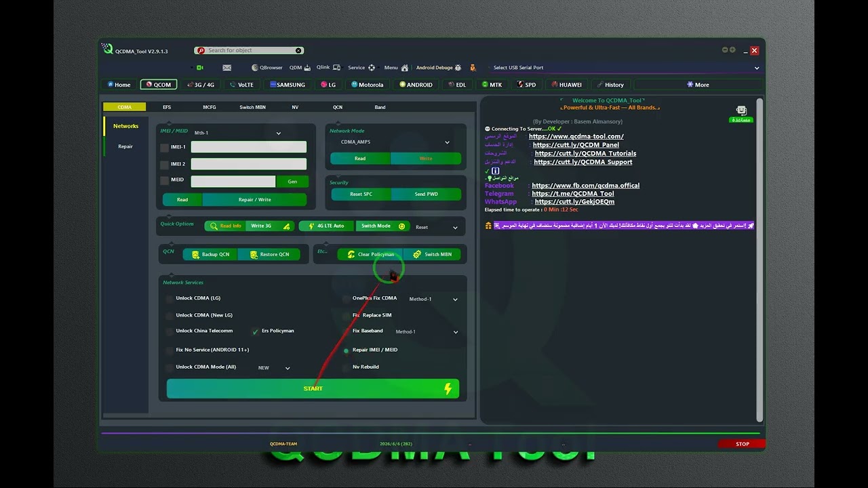Click the orange figure icon beside Android Debuge
This screenshot has height=488, width=868.
473,68
